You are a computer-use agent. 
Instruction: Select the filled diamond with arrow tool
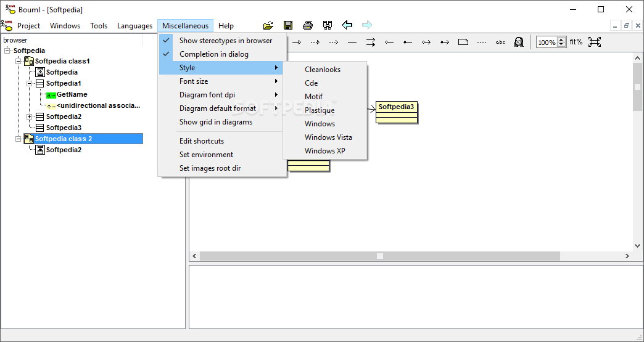[444, 43]
